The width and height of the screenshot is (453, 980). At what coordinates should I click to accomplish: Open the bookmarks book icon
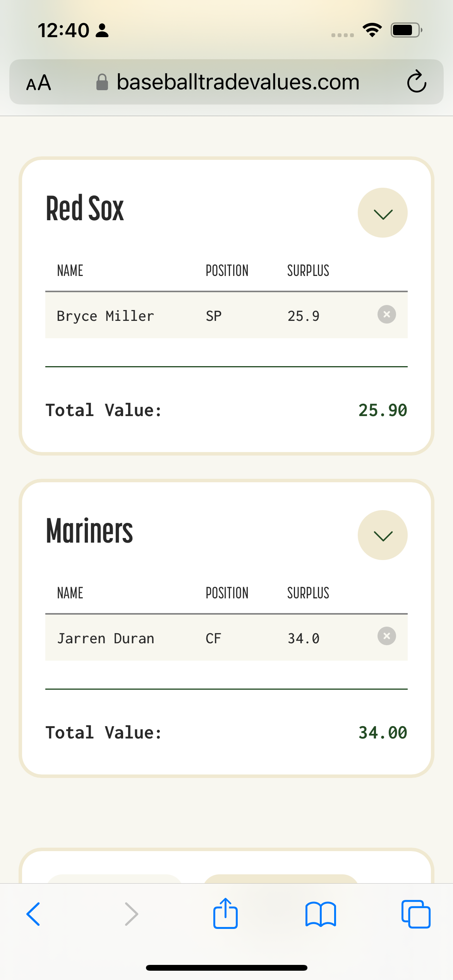(x=321, y=914)
